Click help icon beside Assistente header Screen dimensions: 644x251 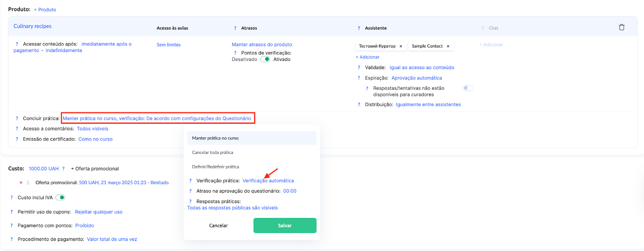click(x=359, y=28)
